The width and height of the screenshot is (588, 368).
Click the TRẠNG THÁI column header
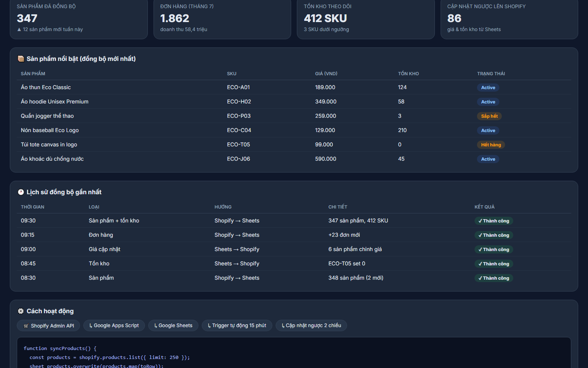pyautogui.click(x=491, y=74)
